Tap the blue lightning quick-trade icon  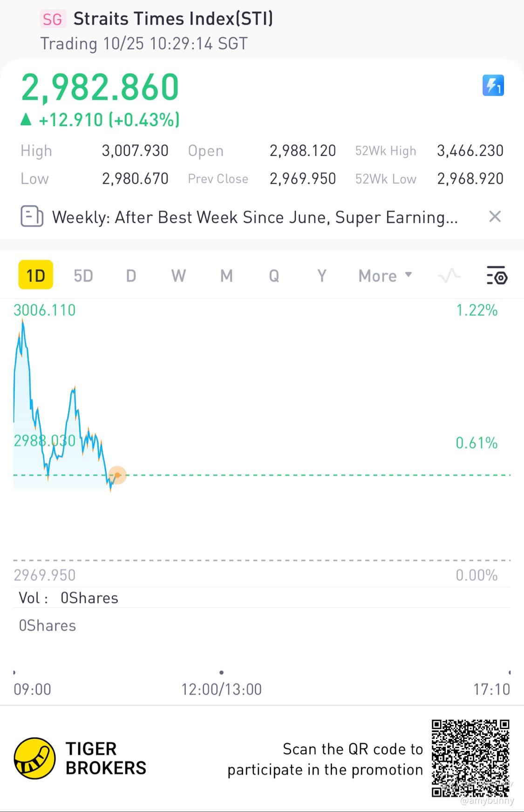coord(493,86)
